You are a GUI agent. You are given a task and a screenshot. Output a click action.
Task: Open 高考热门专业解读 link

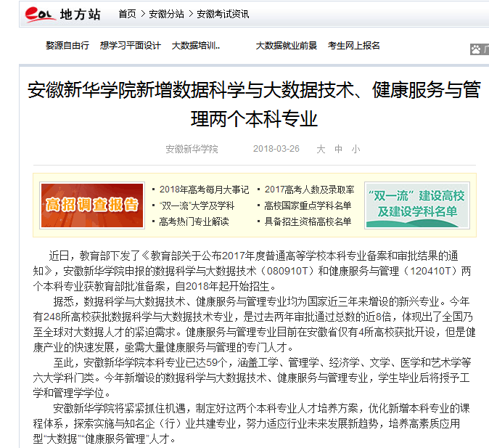[x=194, y=221]
